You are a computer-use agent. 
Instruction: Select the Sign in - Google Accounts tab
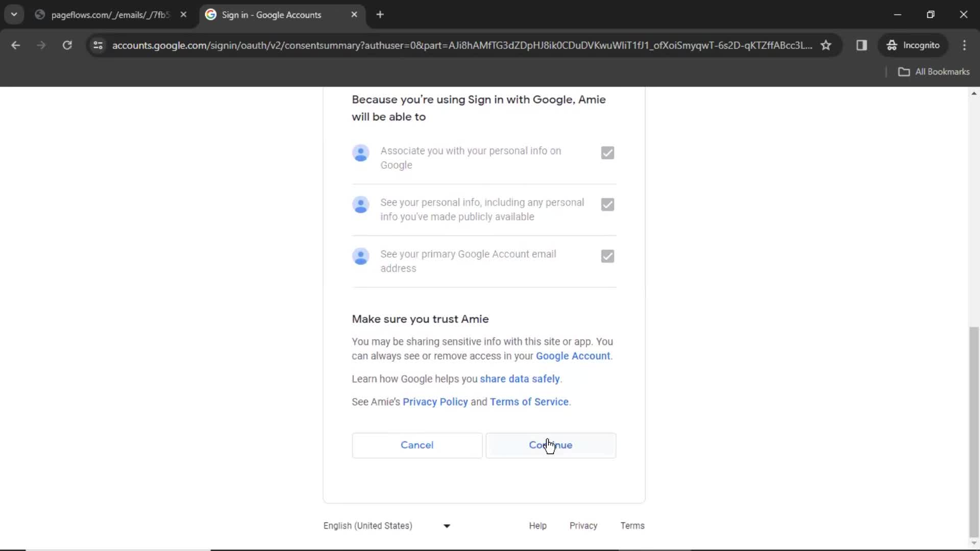click(281, 15)
